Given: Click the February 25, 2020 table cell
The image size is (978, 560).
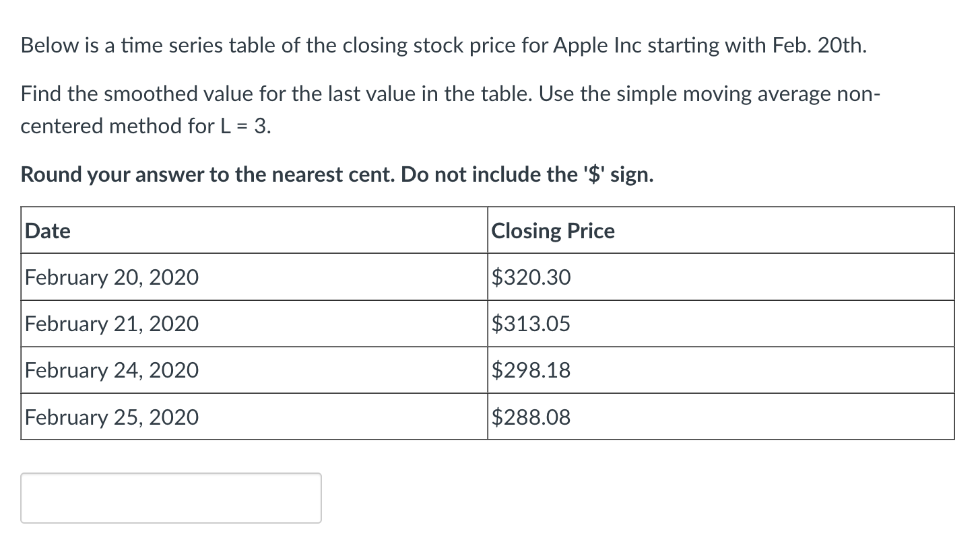Looking at the screenshot, I should [111, 417].
